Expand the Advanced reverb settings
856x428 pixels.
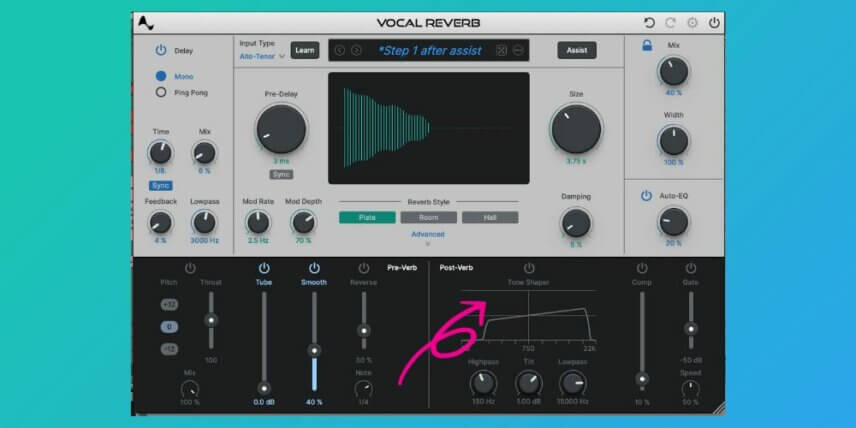coord(428,234)
